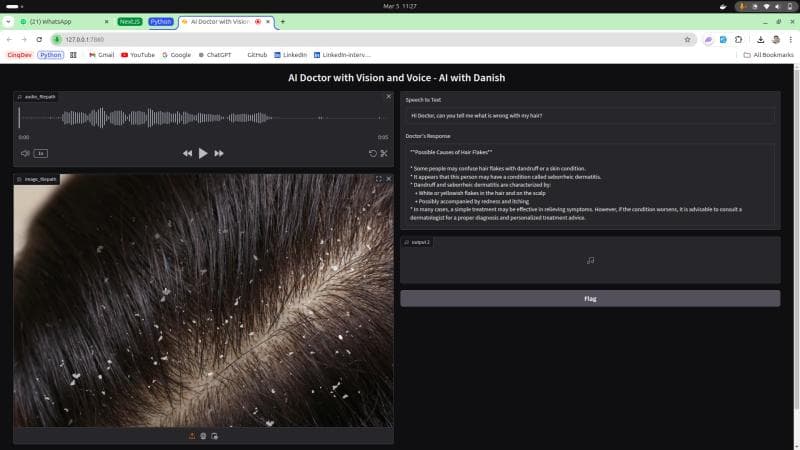Select clipboard paste image source
Viewport: 800px width, 450px height.
[x=214, y=435]
